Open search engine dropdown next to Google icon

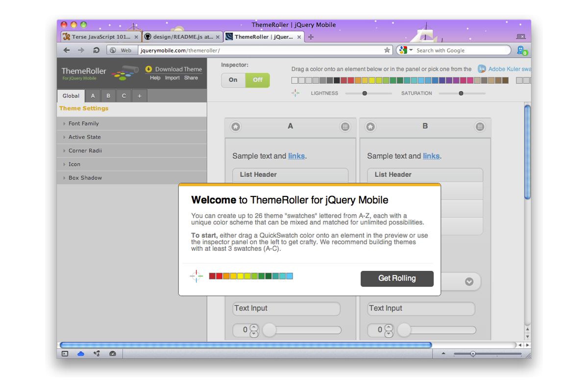tap(411, 50)
